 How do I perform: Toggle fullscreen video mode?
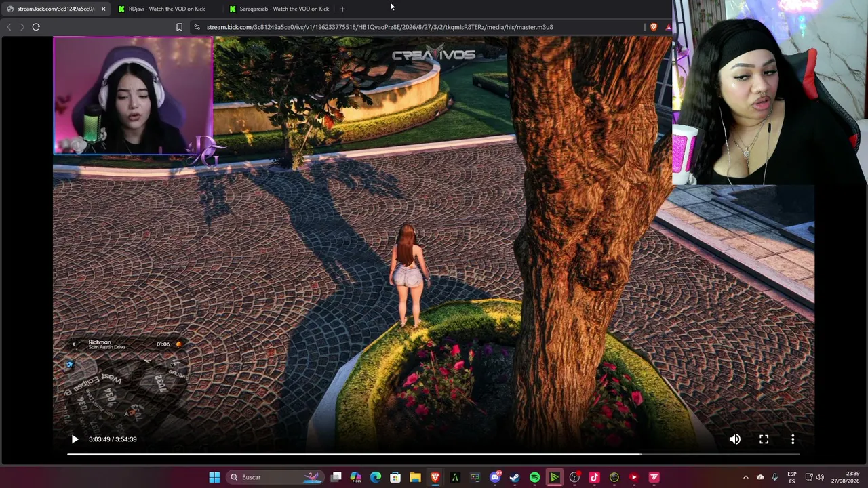(764, 439)
